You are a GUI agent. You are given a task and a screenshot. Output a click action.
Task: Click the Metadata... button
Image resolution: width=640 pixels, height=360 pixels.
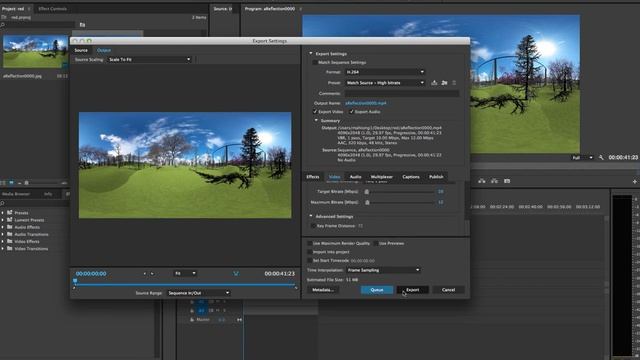[323, 290]
